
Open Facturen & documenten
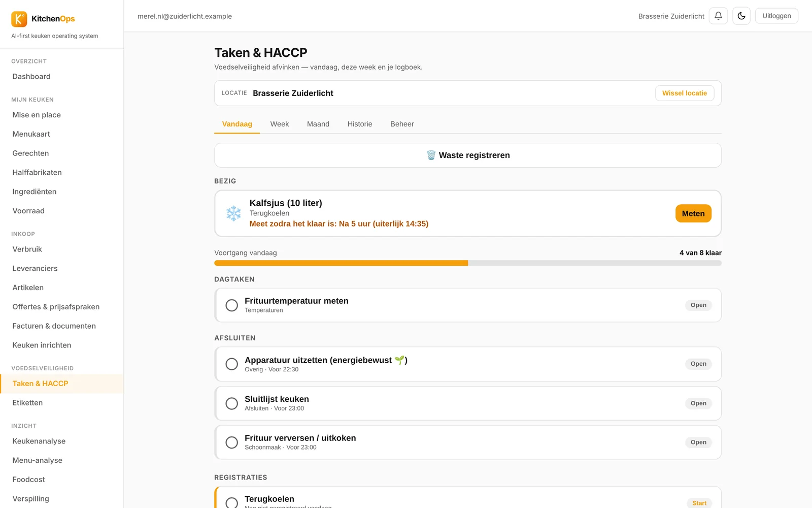click(54, 326)
